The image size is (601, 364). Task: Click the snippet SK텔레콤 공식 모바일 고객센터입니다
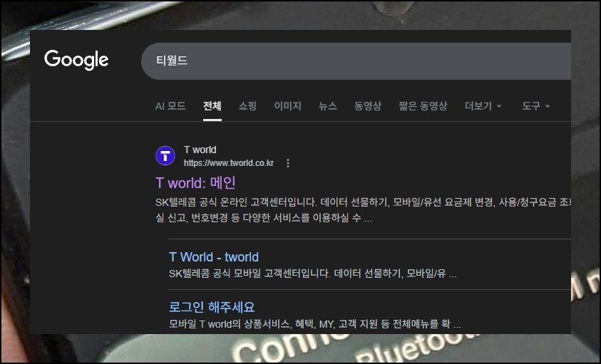tap(313, 274)
